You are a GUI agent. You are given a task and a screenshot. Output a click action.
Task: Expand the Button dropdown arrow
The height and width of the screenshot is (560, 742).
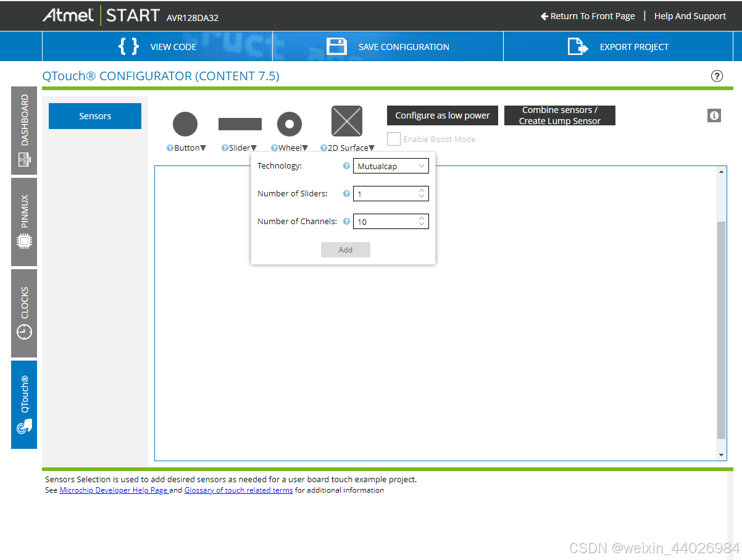click(x=204, y=148)
